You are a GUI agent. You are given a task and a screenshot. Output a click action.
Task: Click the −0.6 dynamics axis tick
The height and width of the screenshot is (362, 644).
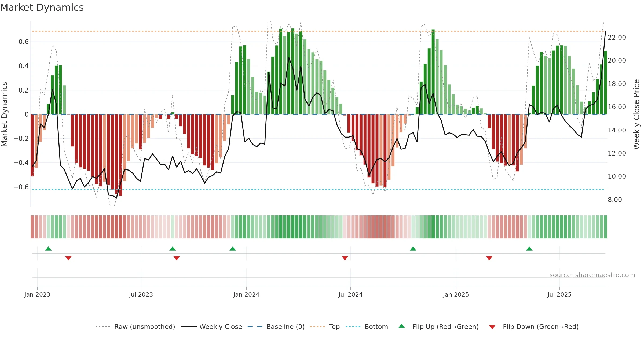pos(21,187)
